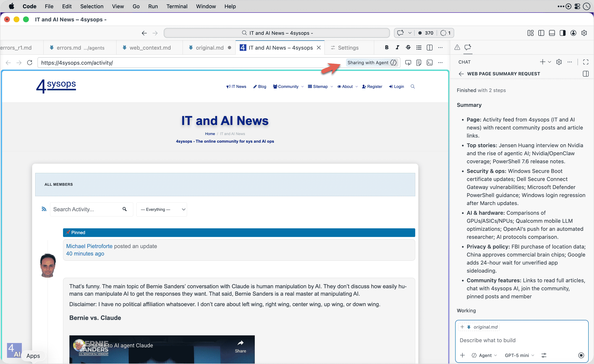This screenshot has width=594, height=364.
Task: Toggle Sharing with Agent button
Action: click(x=372, y=63)
